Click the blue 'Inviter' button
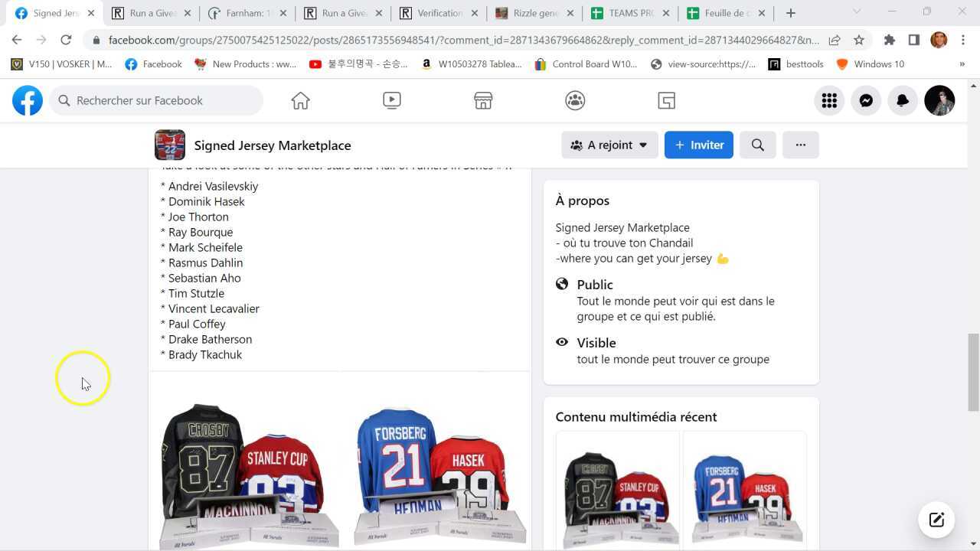The width and height of the screenshot is (980, 551). coord(699,145)
